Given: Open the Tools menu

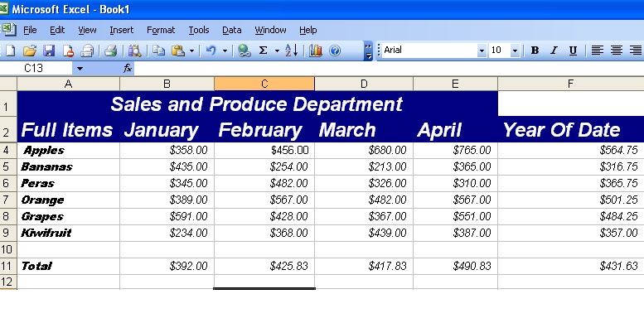Looking at the screenshot, I should [199, 30].
